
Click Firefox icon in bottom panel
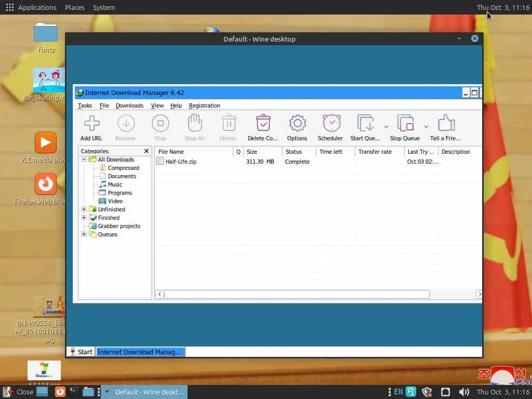coord(60,392)
